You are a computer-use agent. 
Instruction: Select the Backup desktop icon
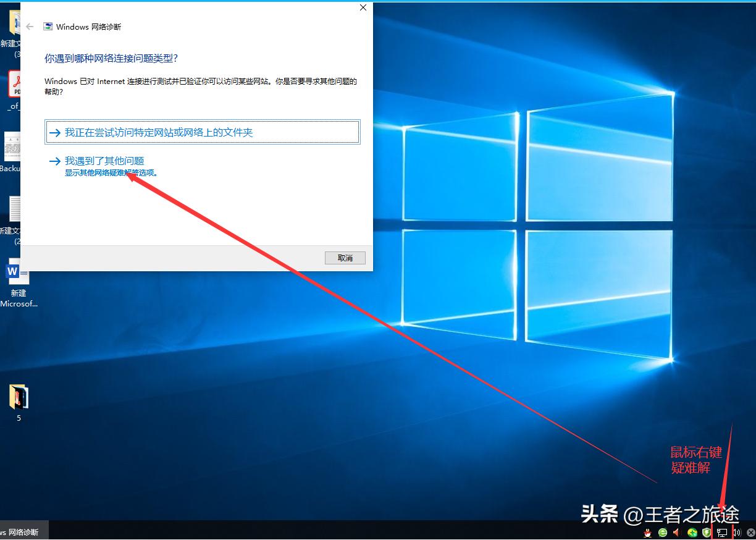tap(11, 153)
